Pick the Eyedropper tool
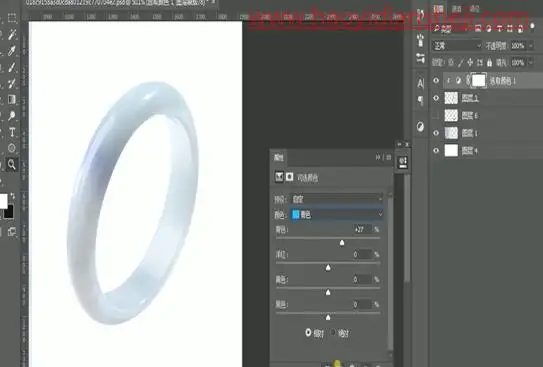Viewport: 543px width, 367px height. point(12,51)
